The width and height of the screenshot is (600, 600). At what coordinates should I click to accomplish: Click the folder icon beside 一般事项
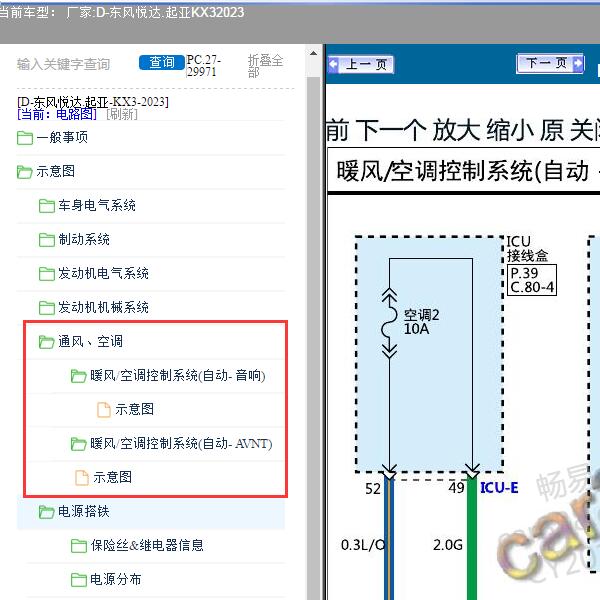(25, 138)
